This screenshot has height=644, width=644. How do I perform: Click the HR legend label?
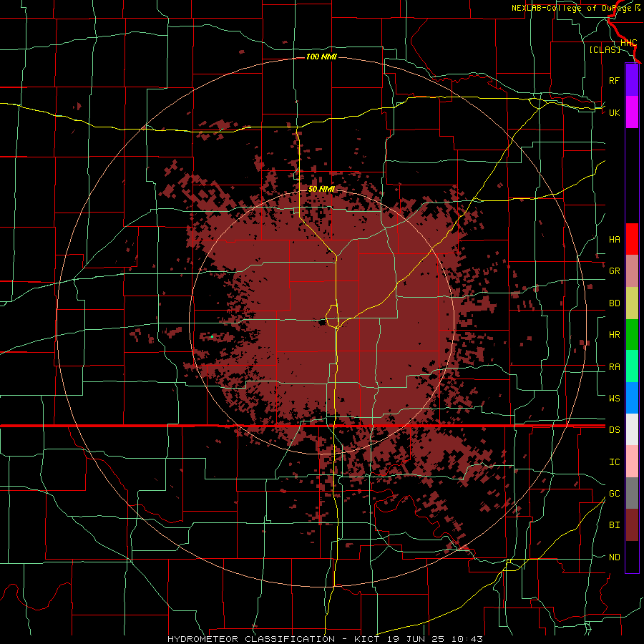[x=614, y=335]
